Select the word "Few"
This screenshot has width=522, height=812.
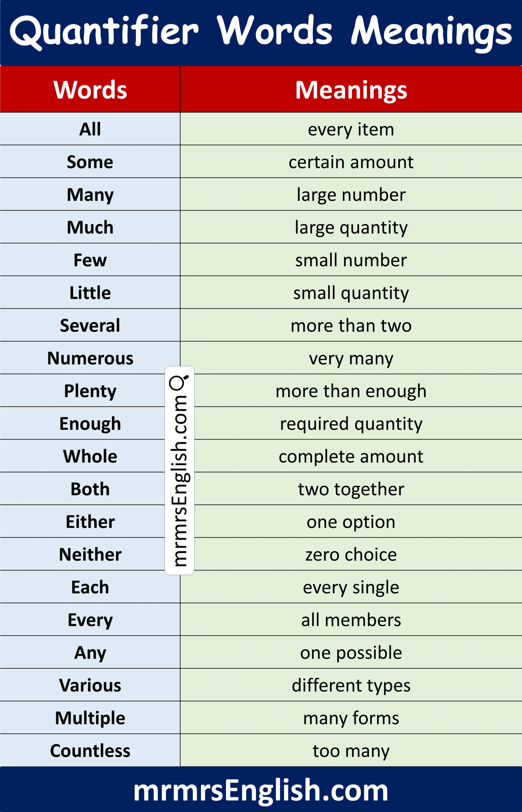tap(90, 260)
